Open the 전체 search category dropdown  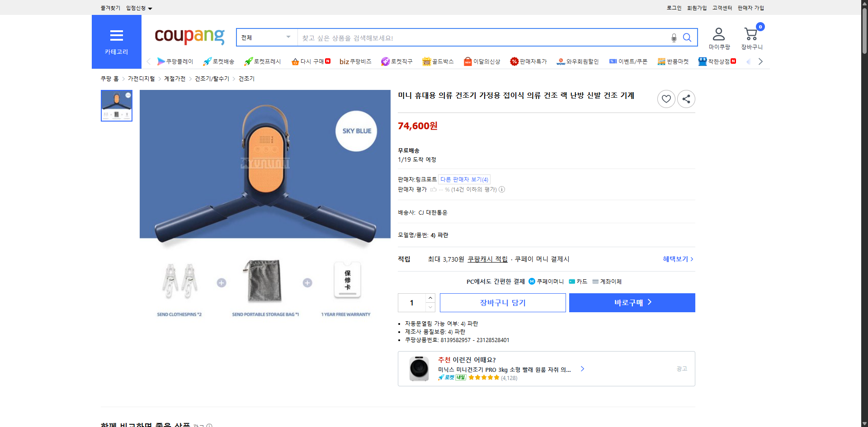[x=266, y=38]
